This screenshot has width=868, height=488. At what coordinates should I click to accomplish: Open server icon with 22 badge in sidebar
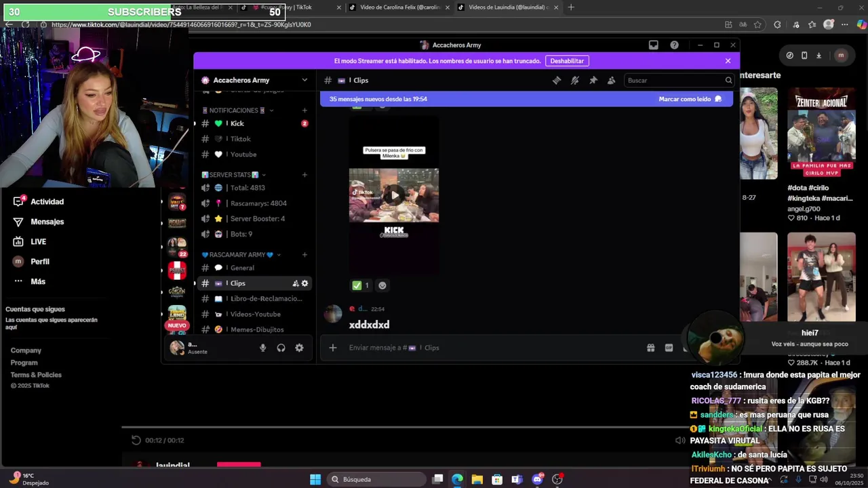[x=177, y=246]
